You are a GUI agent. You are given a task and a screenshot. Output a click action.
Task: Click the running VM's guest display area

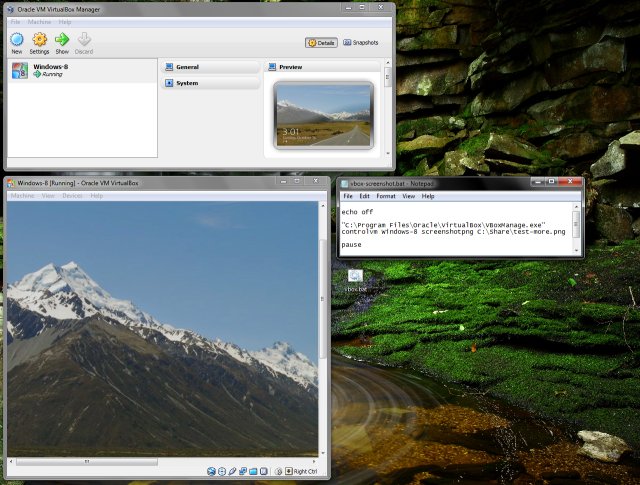(x=162, y=329)
